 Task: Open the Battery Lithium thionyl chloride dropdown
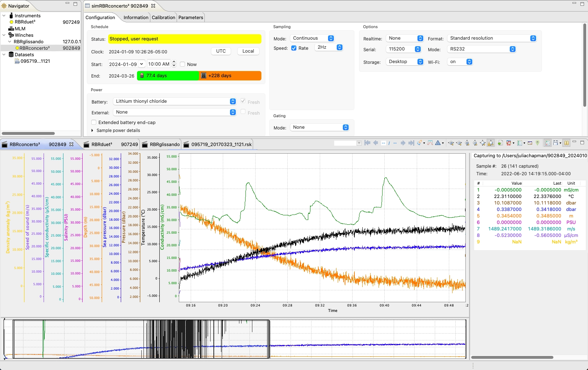(174, 101)
